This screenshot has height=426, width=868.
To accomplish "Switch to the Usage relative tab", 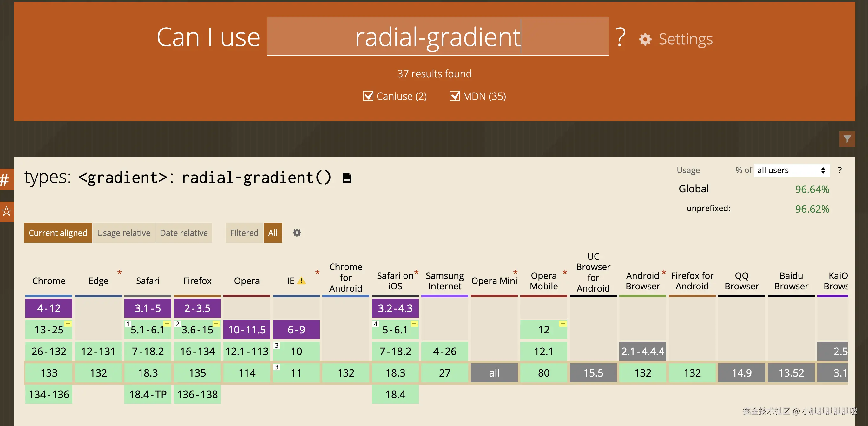I will click(x=123, y=233).
